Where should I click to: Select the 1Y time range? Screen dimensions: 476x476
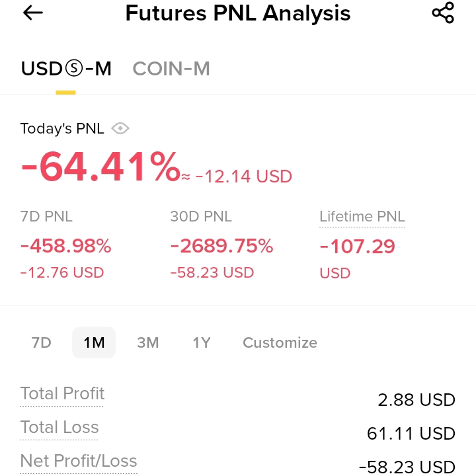201,342
